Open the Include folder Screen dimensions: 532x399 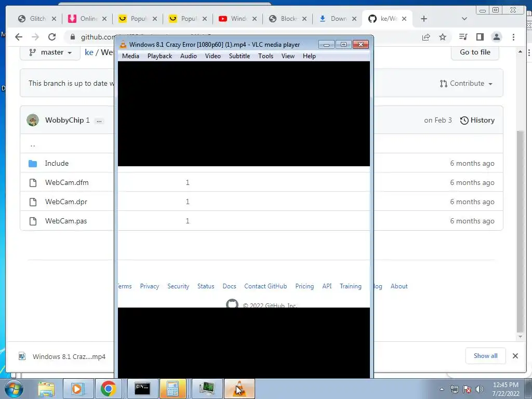click(57, 163)
